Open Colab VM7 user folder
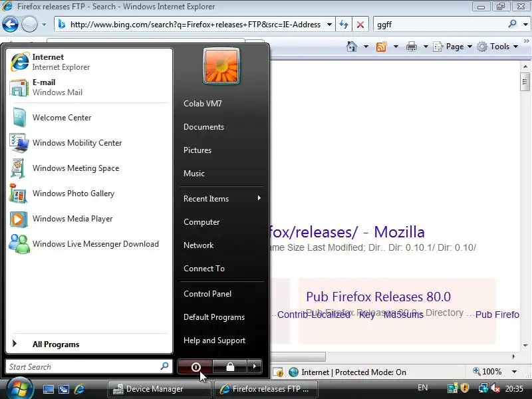This screenshot has height=399, width=532. point(203,104)
